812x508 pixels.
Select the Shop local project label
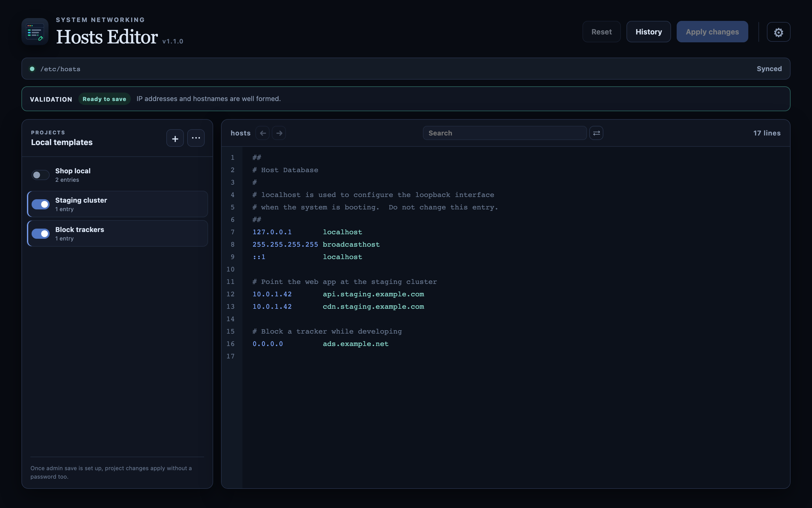(73, 171)
